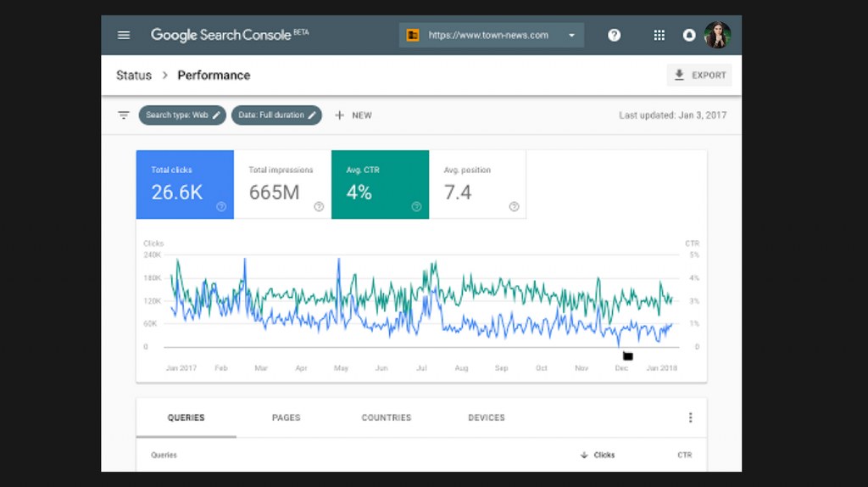Switch to the Pages tab
Screen dimensions: 868x487
pyautogui.click(x=287, y=417)
